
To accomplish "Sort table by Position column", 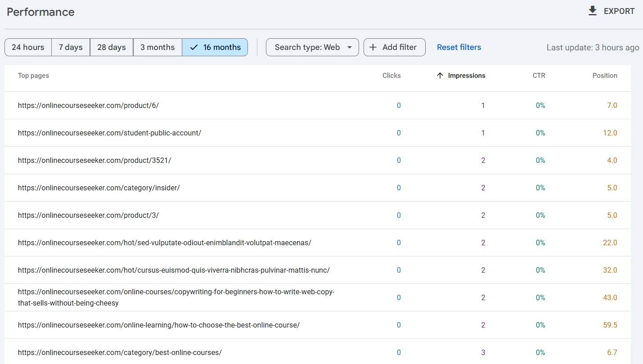I will [x=604, y=76].
